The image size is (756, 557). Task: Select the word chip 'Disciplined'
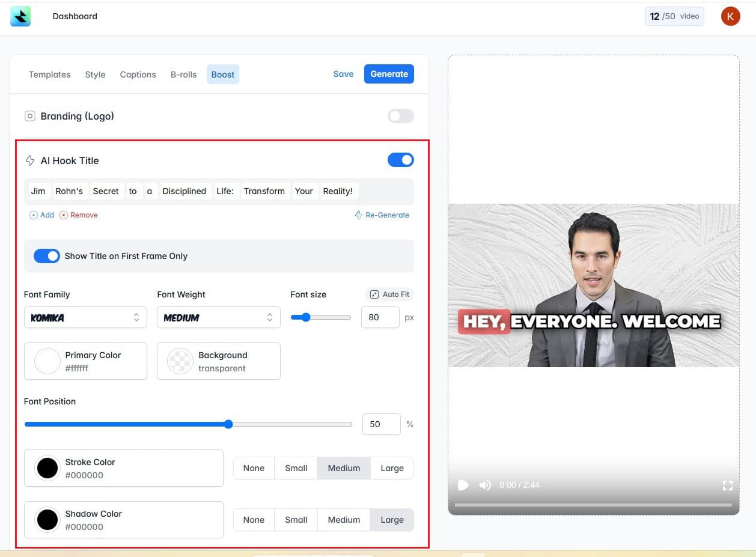coord(184,191)
